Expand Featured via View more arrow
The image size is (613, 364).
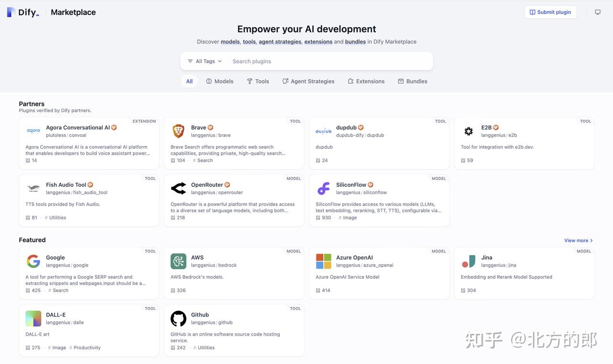[591, 240]
